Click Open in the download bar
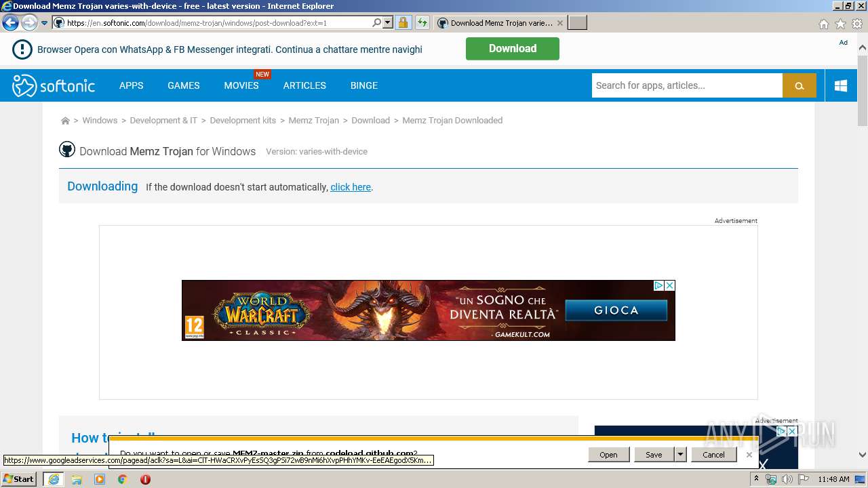 coord(608,455)
